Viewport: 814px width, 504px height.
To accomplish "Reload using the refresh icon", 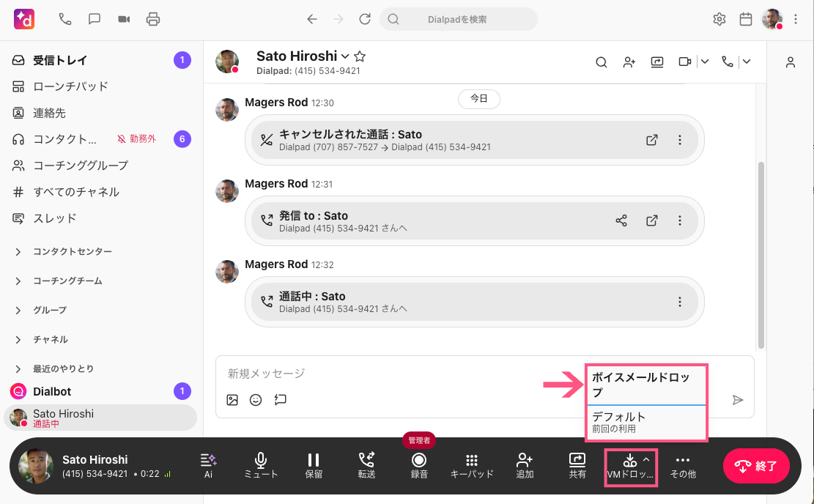I will tap(365, 19).
